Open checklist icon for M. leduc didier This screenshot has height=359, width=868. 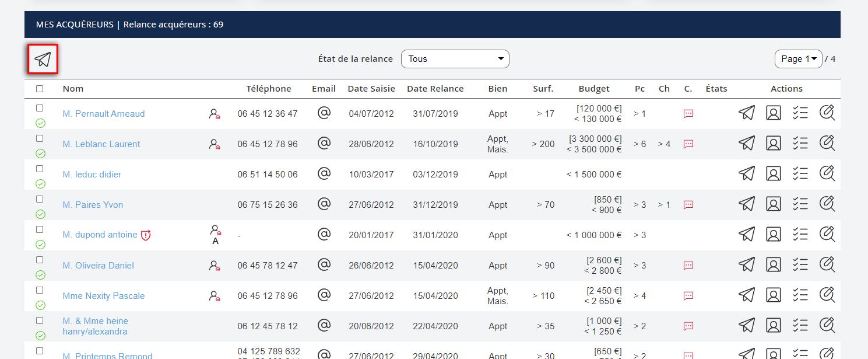click(x=800, y=174)
